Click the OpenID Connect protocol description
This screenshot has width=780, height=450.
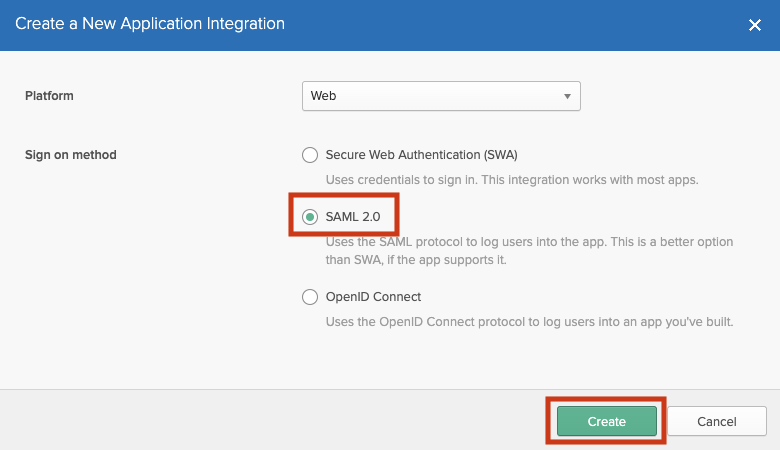[529, 322]
